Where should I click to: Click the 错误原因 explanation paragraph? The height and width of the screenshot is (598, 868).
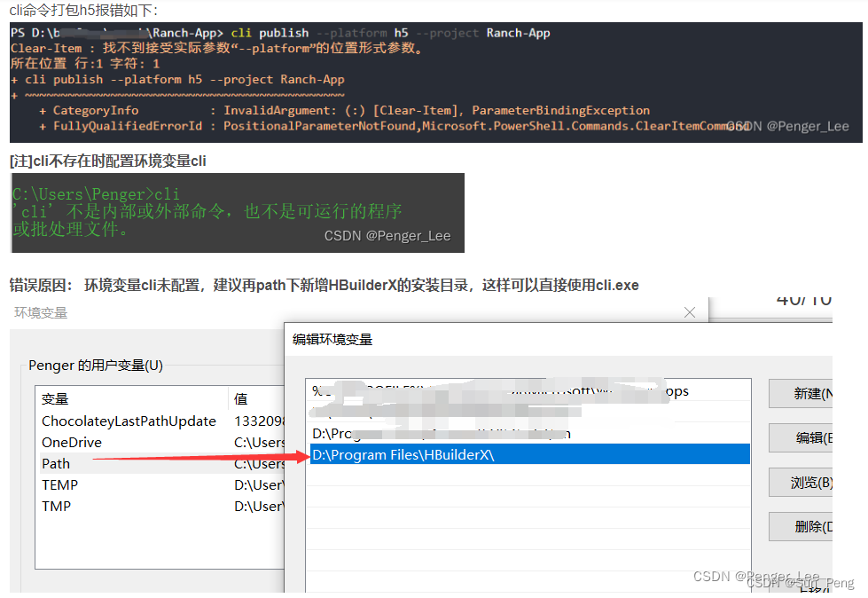324,285
